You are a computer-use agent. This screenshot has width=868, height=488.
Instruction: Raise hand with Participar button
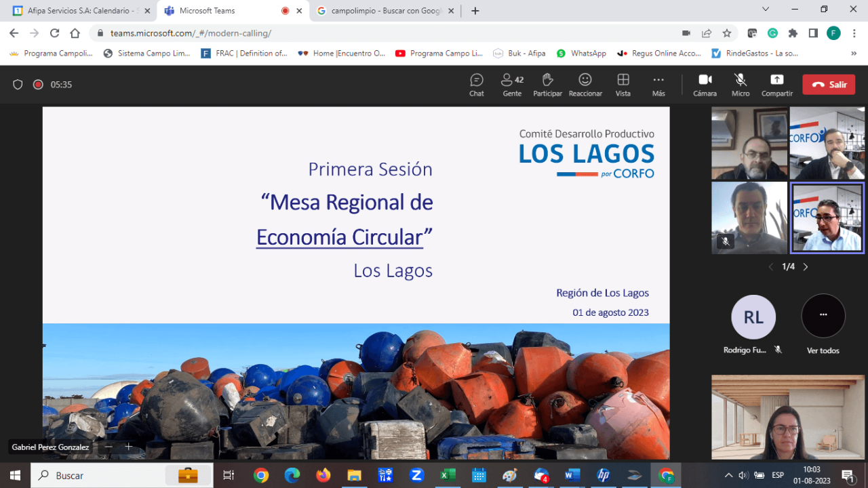tap(547, 85)
